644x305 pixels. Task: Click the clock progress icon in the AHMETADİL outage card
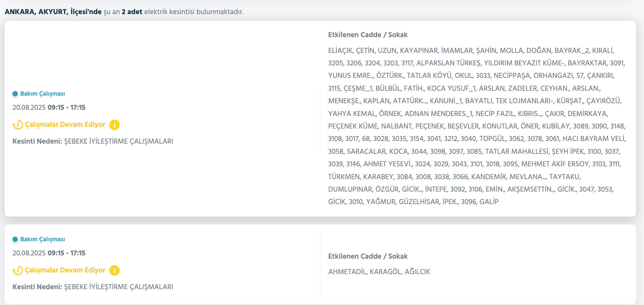[x=18, y=270]
